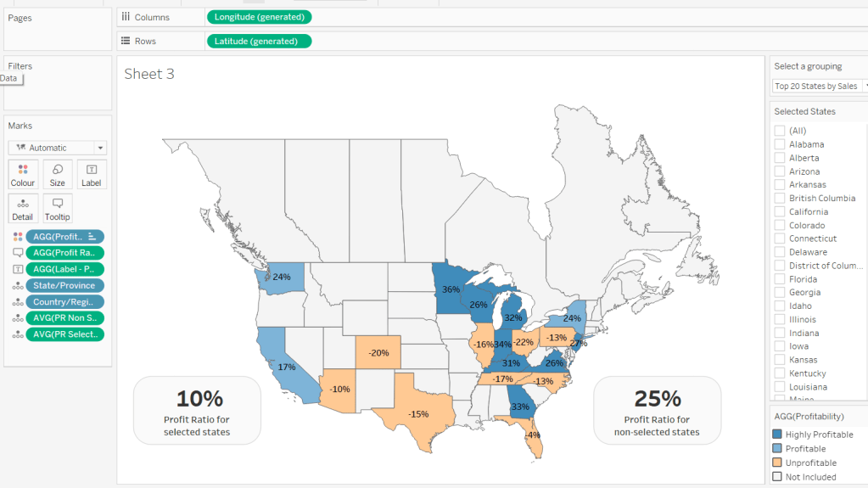Viewport: 868px width, 488px height.
Task: Click the Size marks card button
Action: 58,174
